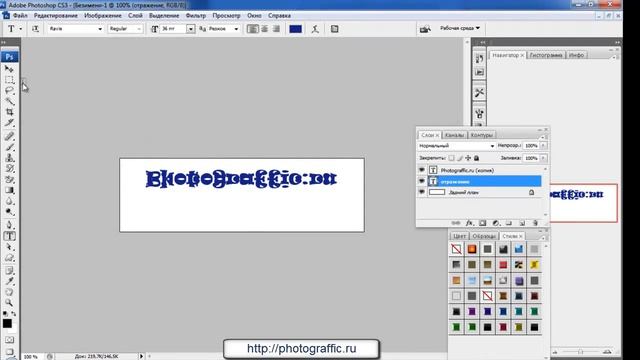Open the layer opacity slider arrow

pos(543,146)
